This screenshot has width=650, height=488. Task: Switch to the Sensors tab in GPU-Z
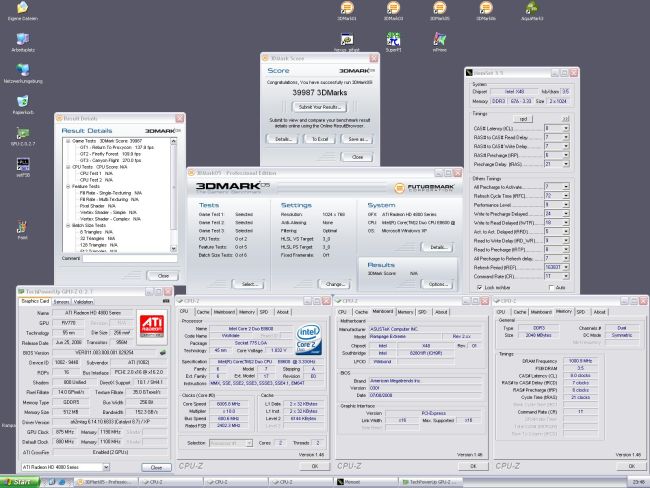(61, 302)
